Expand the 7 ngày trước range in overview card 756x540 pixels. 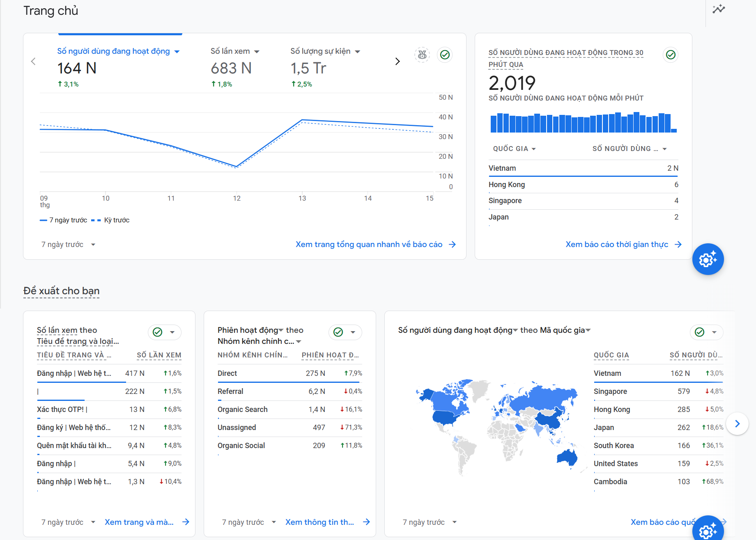pos(68,245)
